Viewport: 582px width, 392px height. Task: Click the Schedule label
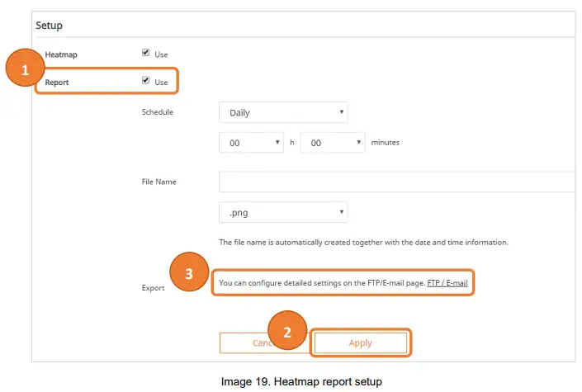pyautogui.click(x=158, y=112)
